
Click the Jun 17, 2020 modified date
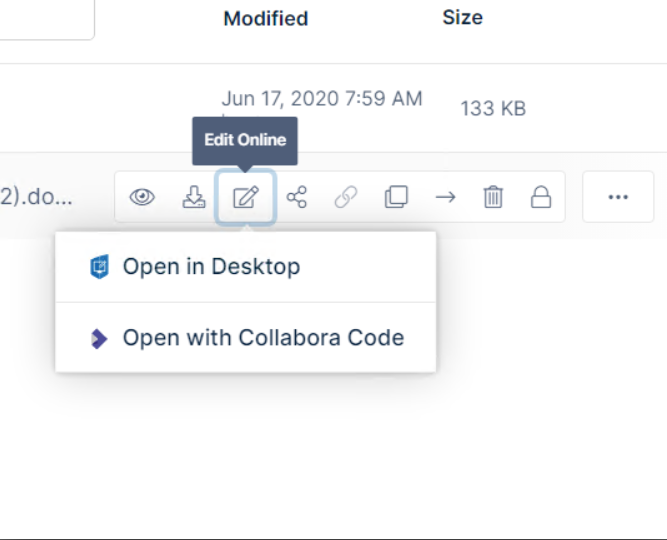pos(321,98)
